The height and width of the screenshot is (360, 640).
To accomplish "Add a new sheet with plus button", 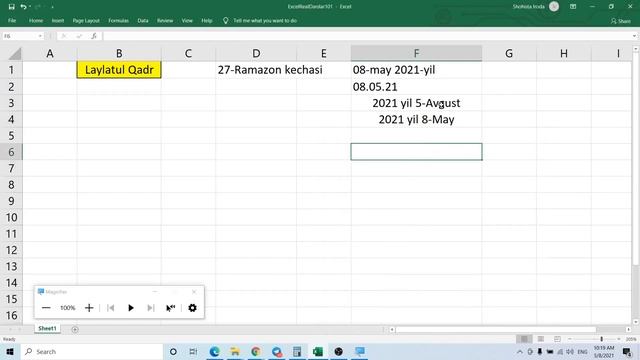I will tap(75, 329).
